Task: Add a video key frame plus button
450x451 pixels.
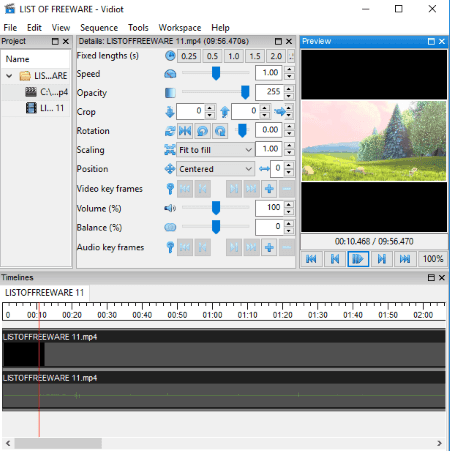Action: (x=269, y=189)
